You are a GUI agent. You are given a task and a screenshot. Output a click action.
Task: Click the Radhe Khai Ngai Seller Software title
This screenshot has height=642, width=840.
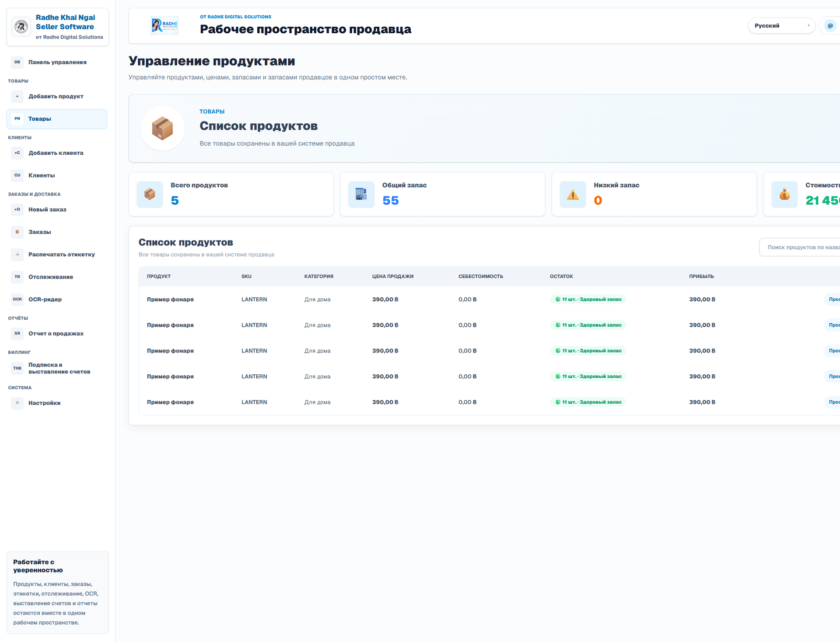[x=65, y=22]
